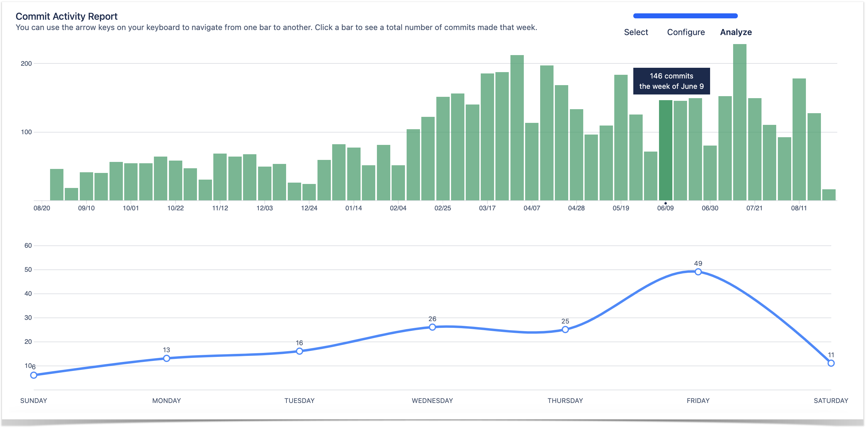Click the 04/07 axis date label

[532, 208]
